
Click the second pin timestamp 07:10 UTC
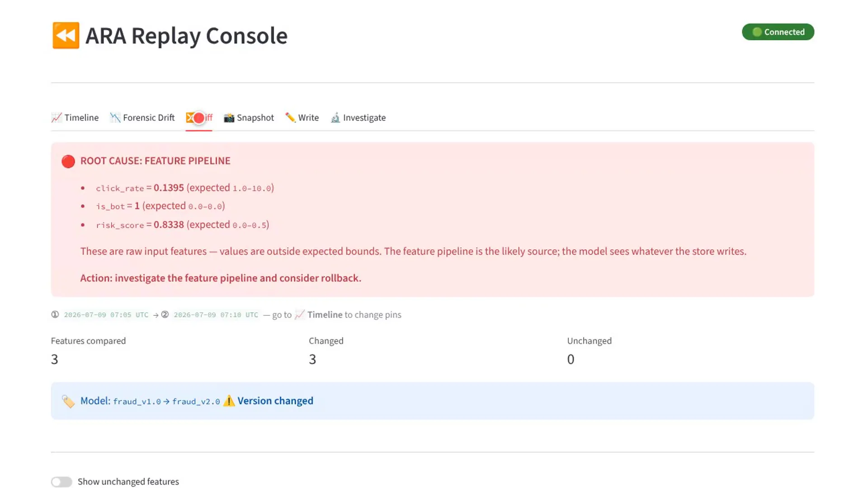216,315
